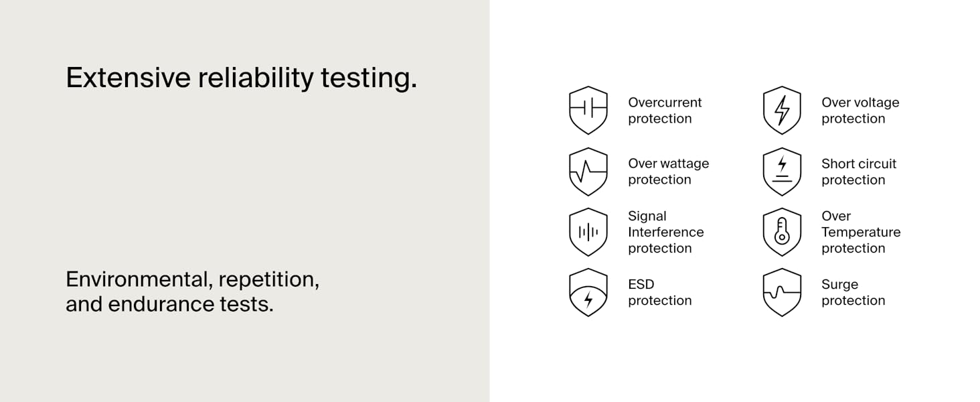980x402 pixels.
Task: Select the Over wattage pulse shield icon
Action: (588, 172)
